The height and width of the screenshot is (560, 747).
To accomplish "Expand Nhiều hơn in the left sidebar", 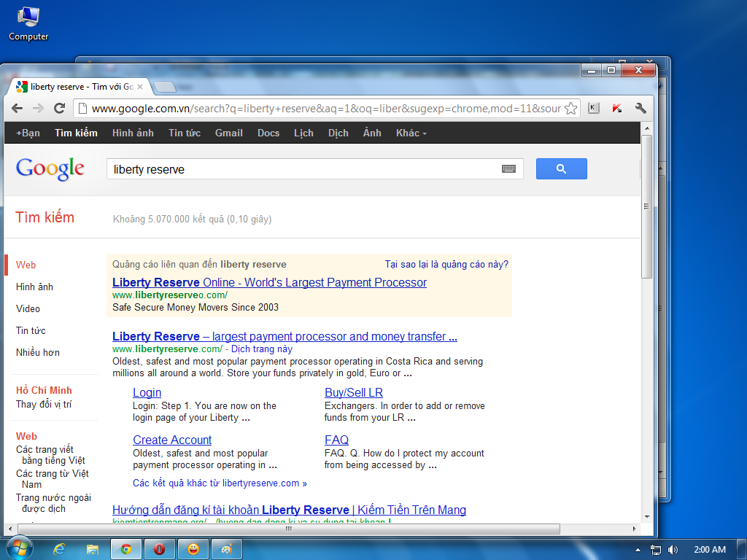I will pyautogui.click(x=38, y=352).
